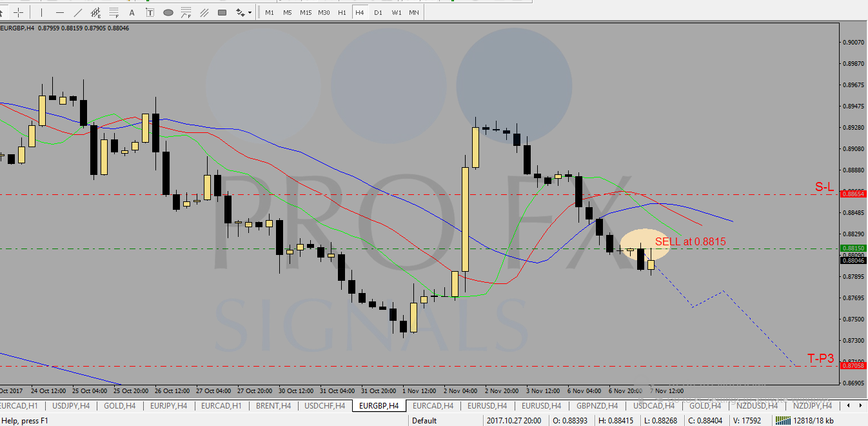
Task: Toggle the D1 timeframe button
Action: pyautogui.click(x=378, y=12)
